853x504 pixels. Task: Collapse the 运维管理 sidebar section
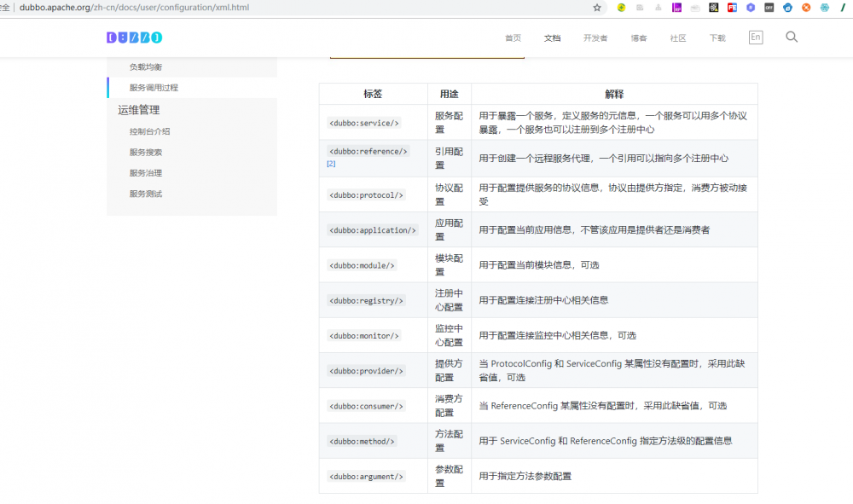pos(139,110)
